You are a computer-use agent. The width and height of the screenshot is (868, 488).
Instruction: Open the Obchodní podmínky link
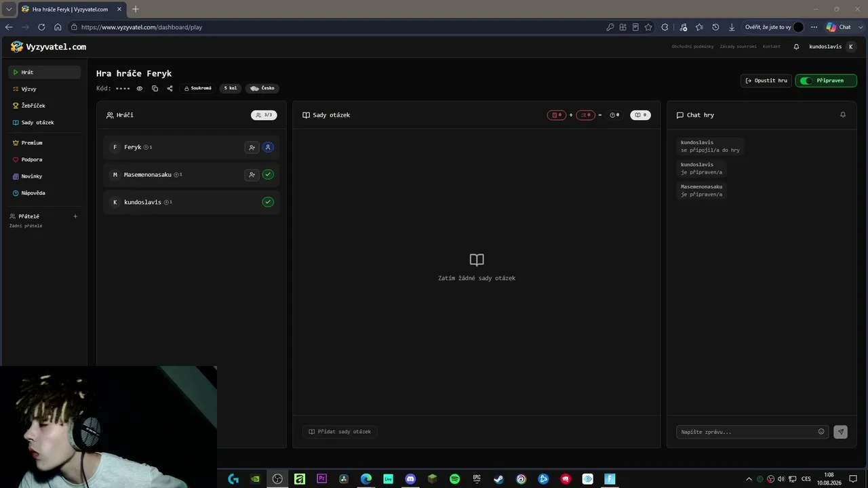pyautogui.click(x=692, y=47)
